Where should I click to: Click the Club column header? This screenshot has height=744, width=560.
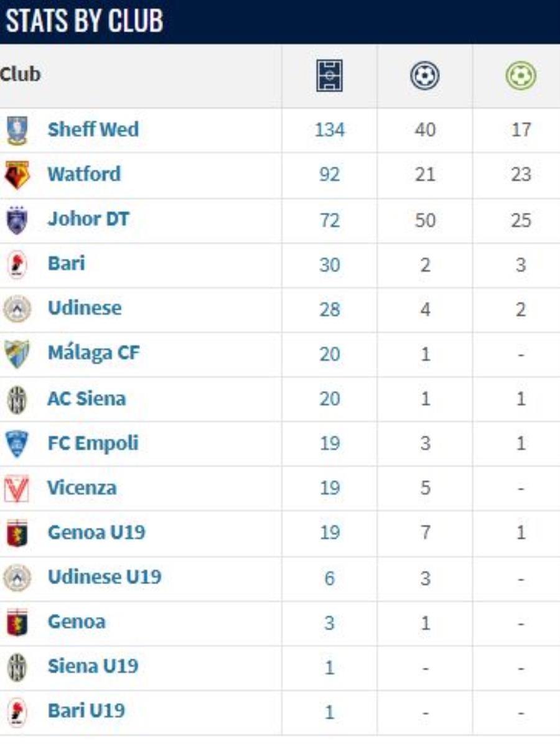pyautogui.click(x=21, y=74)
